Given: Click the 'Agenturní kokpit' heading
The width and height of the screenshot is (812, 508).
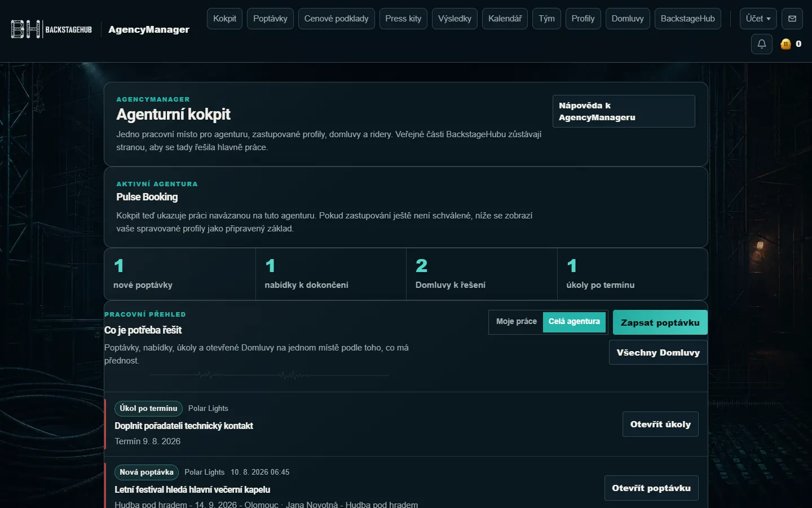Looking at the screenshot, I should click(173, 115).
